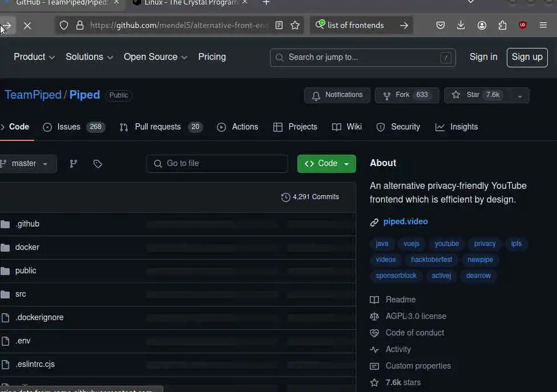The image size is (557, 392).
Task: Expand the Solutions menu
Action: 89,57
